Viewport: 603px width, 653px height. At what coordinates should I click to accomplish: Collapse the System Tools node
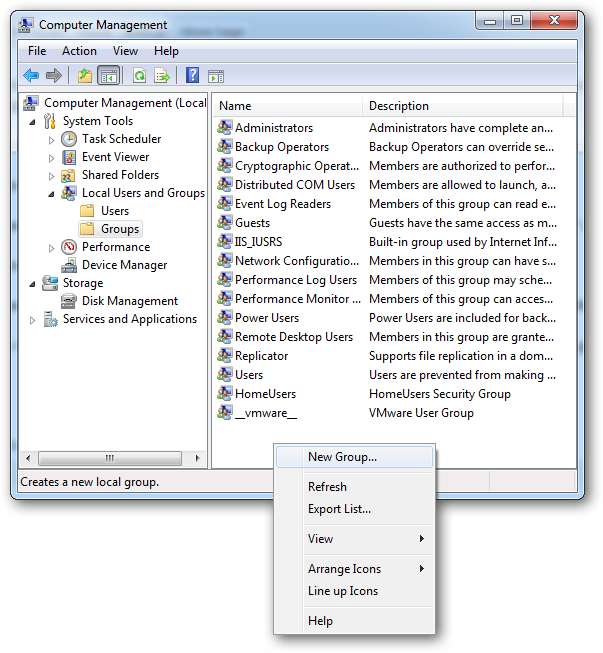point(32,122)
